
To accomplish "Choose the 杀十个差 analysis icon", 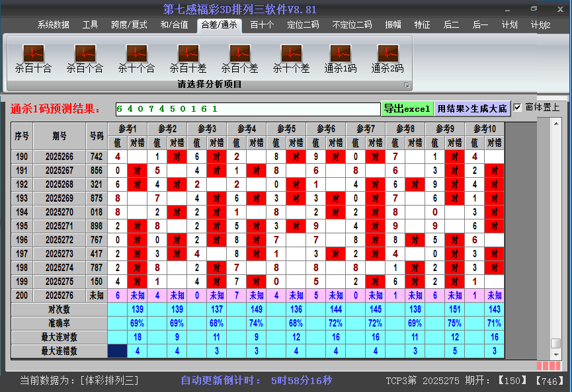I will pos(291,58).
